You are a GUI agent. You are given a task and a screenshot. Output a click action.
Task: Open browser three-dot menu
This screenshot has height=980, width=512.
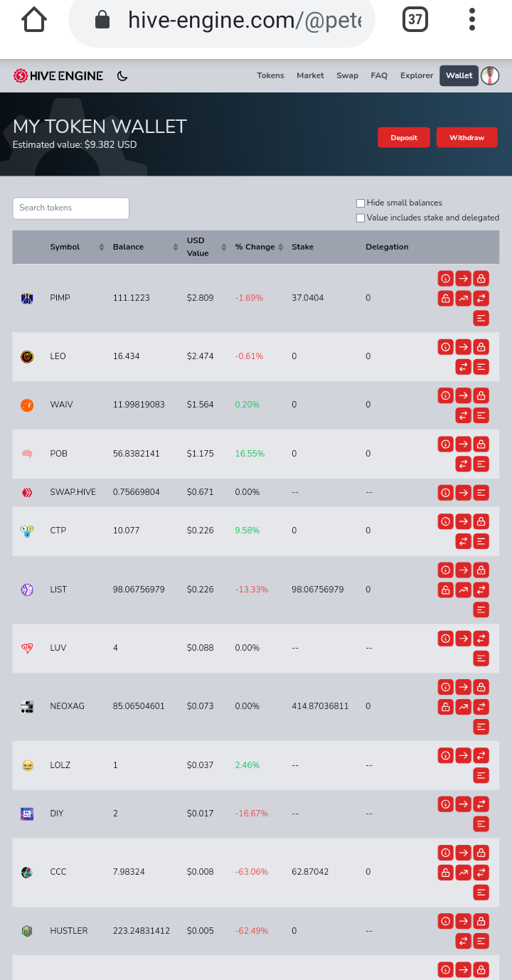click(x=472, y=20)
